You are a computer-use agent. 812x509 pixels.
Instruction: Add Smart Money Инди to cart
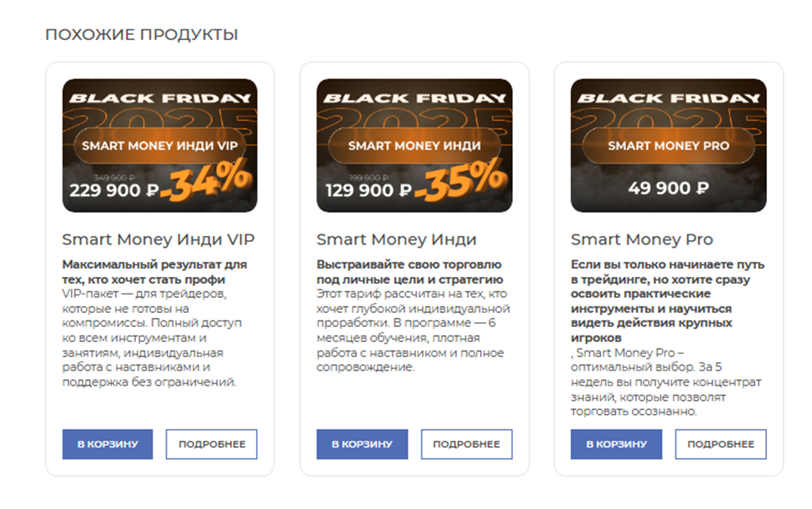(x=362, y=444)
